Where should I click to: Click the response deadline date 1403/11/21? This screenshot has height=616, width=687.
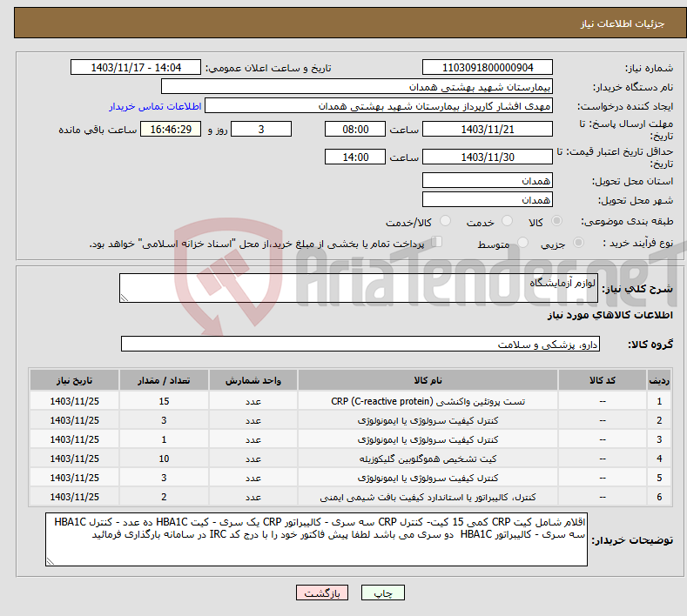[x=488, y=129]
